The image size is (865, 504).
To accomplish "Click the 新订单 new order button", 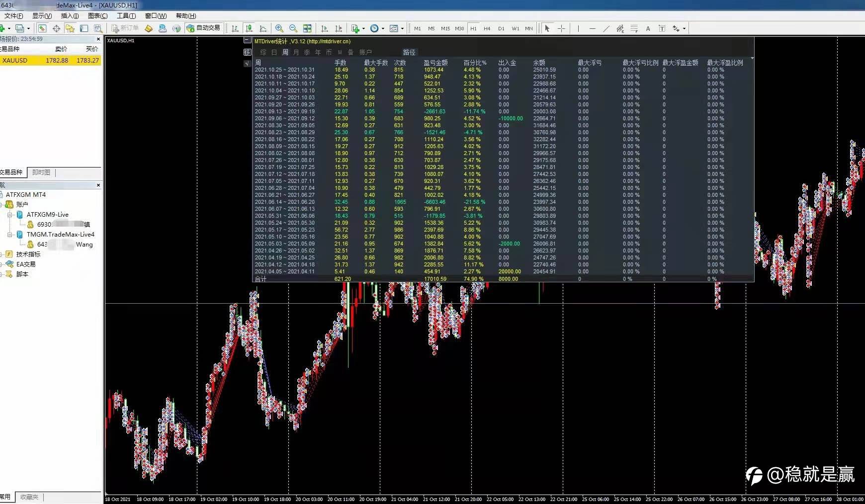I will point(125,28).
